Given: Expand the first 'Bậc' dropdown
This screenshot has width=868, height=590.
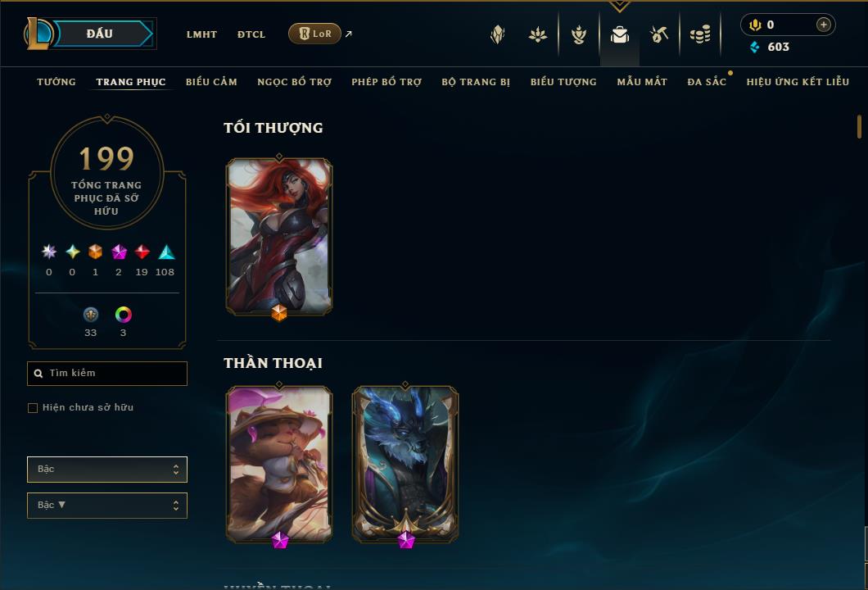Looking at the screenshot, I should tap(106, 470).
